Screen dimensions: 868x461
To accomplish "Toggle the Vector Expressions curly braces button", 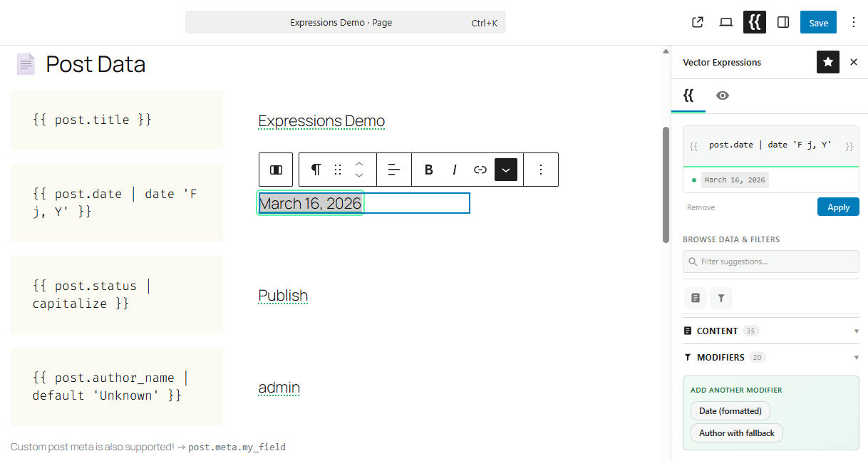I will coord(755,22).
